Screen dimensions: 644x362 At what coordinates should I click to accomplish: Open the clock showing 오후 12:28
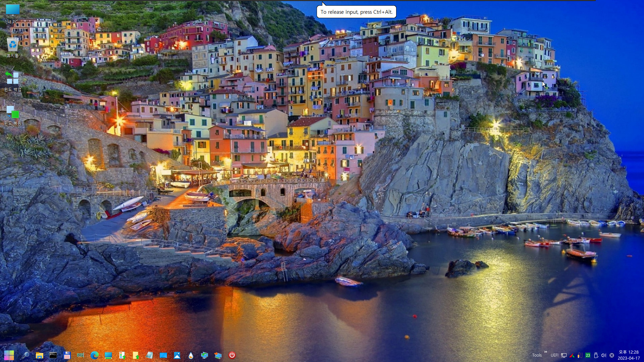point(629,355)
